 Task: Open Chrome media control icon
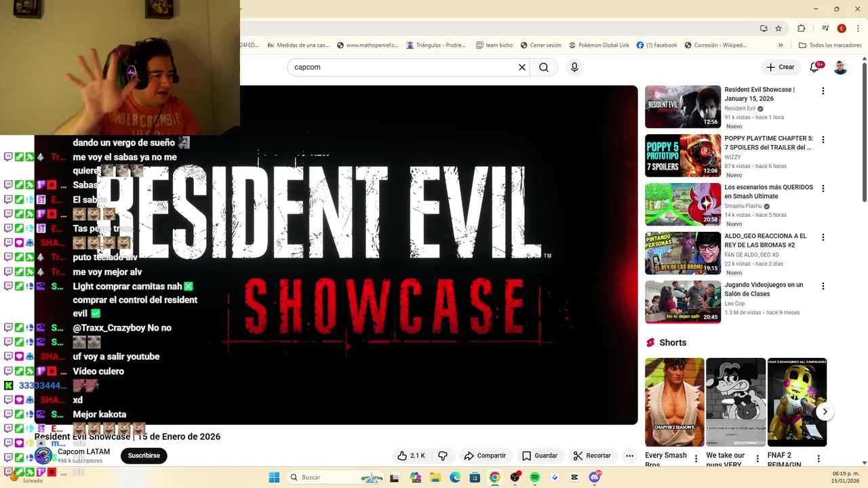825,28
